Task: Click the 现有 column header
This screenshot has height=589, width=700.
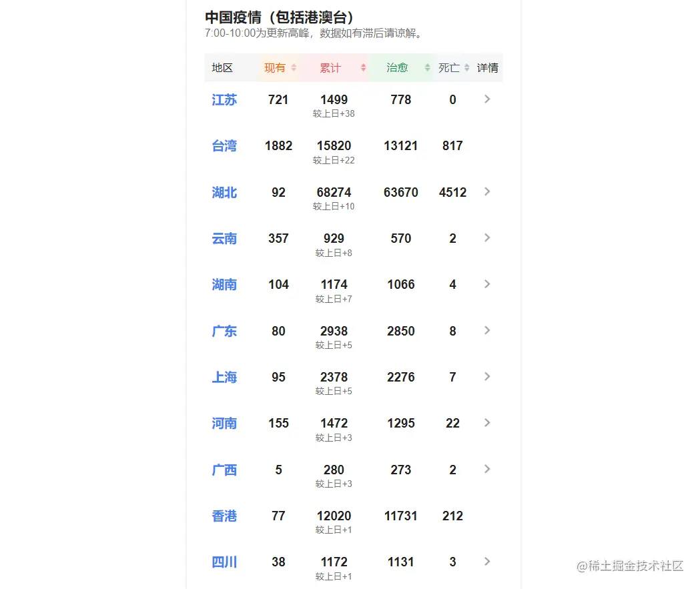Action: coord(274,68)
